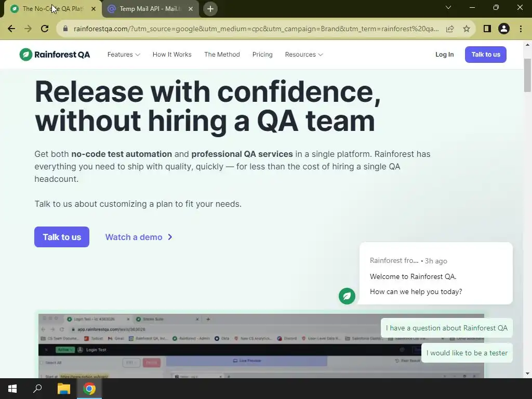
Task: Expand the Features dropdown menu
Action: click(x=124, y=55)
